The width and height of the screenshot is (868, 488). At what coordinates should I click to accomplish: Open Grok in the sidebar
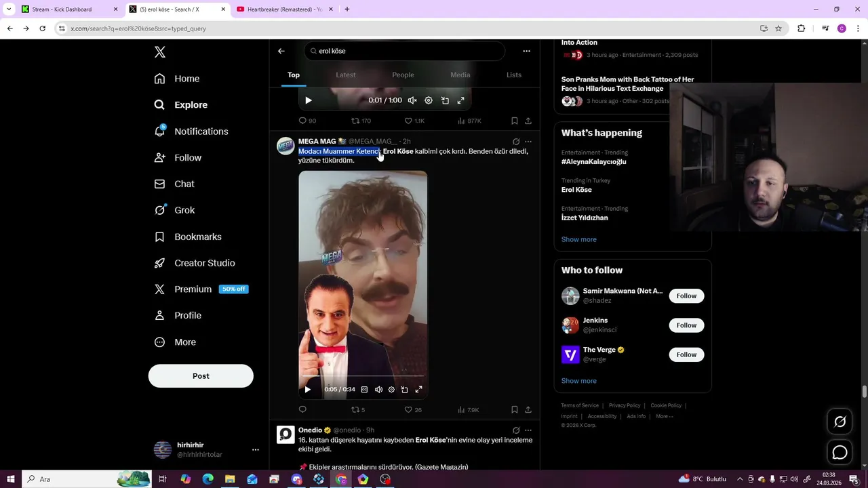tap(174, 210)
